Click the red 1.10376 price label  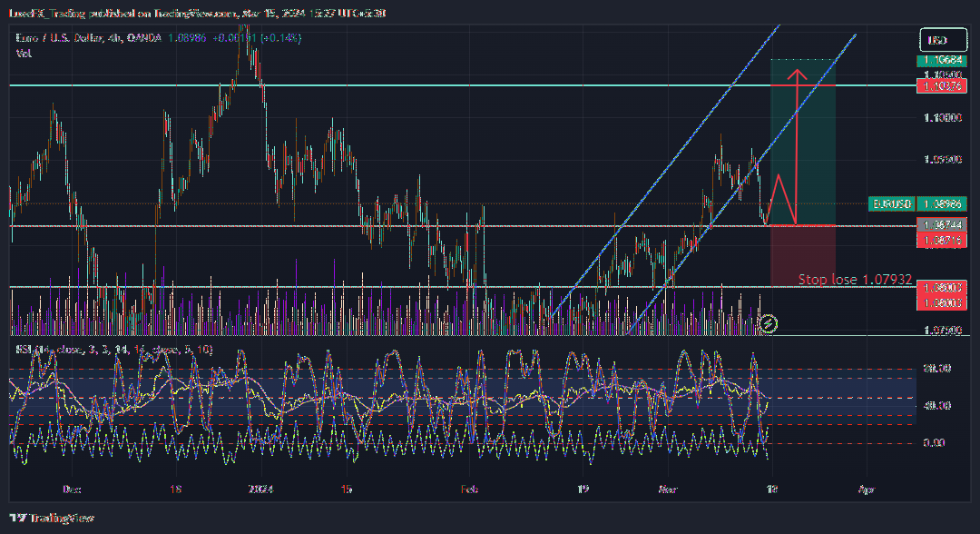942,86
